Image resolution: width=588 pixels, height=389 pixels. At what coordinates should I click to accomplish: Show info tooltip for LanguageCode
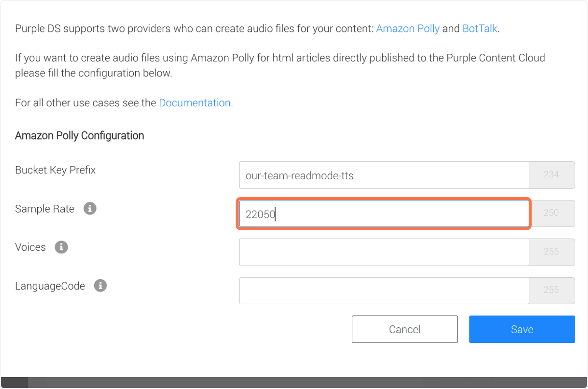100,286
